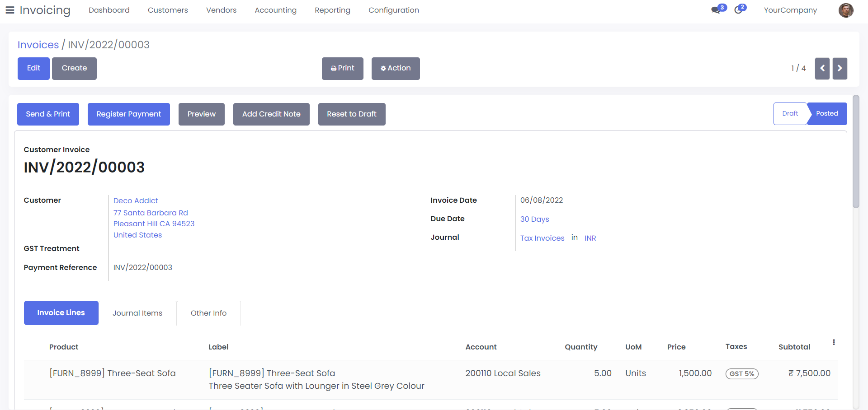Open the 30 Days payment terms link
The height and width of the screenshot is (410, 868).
[534, 219]
